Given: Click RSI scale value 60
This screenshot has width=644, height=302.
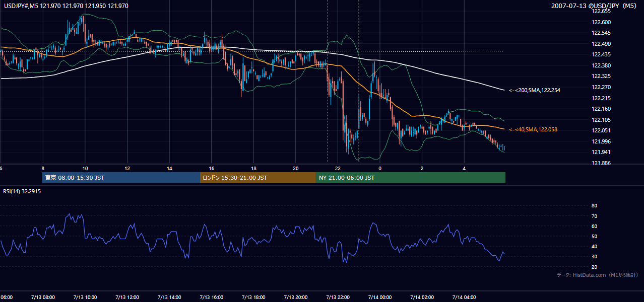Looking at the screenshot, I should pyautogui.click(x=594, y=226).
